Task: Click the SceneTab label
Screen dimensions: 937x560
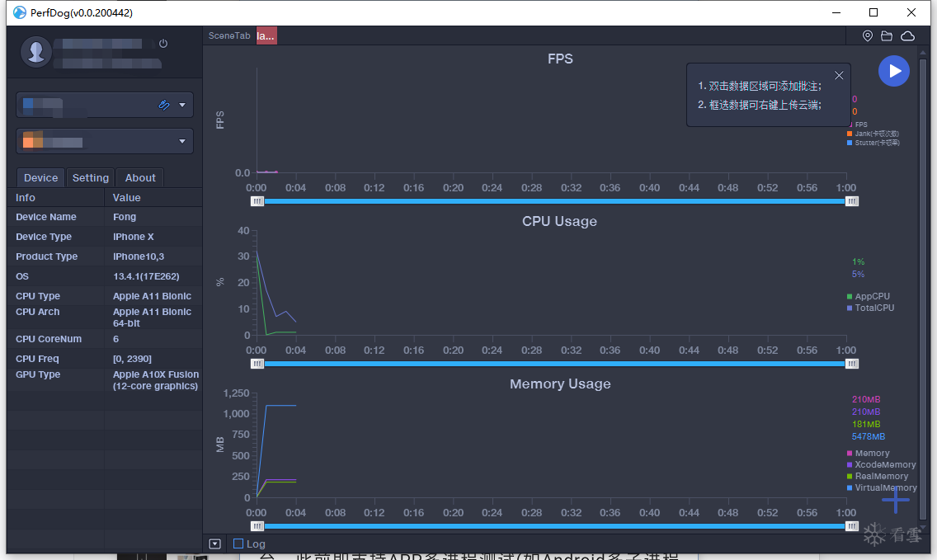Action: (229, 35)
